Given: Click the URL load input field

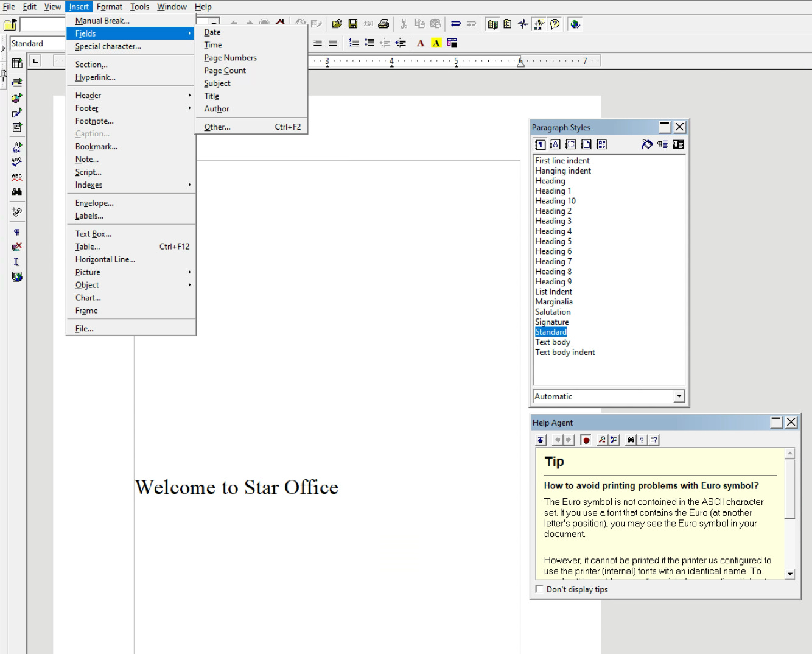Looking at the screenshot, I should [x=43, y=24].
